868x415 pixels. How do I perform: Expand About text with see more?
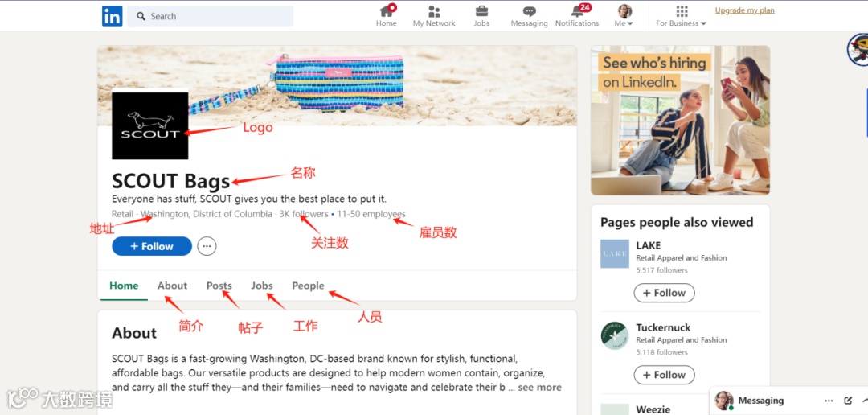(x=540, y=388)
